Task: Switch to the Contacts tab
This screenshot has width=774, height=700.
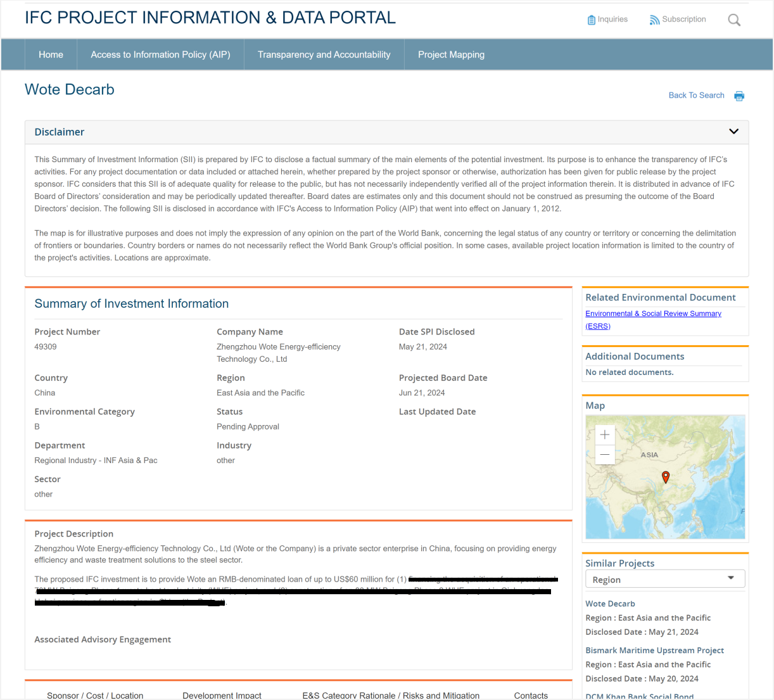Action: click(x=531, y=695)
